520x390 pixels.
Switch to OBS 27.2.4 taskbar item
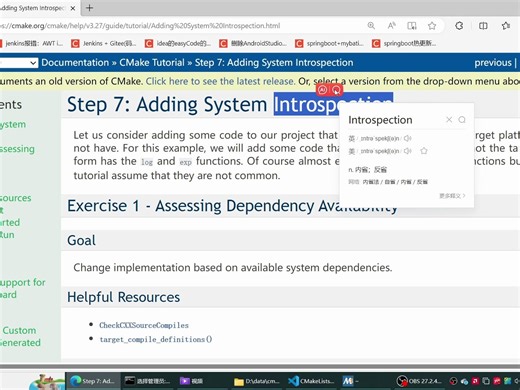(419, 381)
